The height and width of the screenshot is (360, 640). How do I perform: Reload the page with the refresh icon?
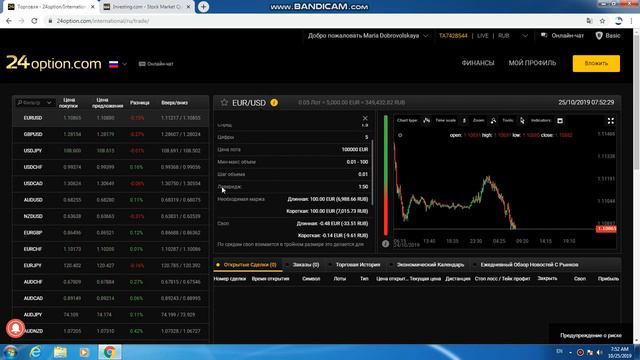click(34, 21)
